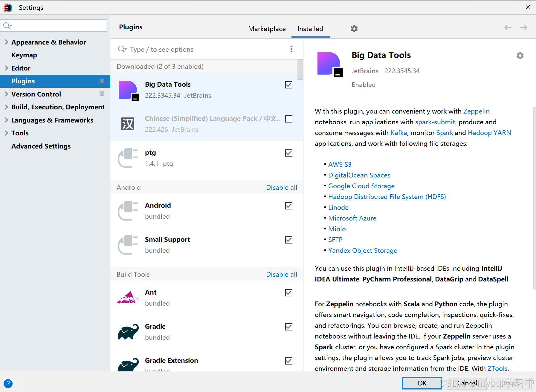Click the Cancel button

pyautogui.click(x=467, y=383)
